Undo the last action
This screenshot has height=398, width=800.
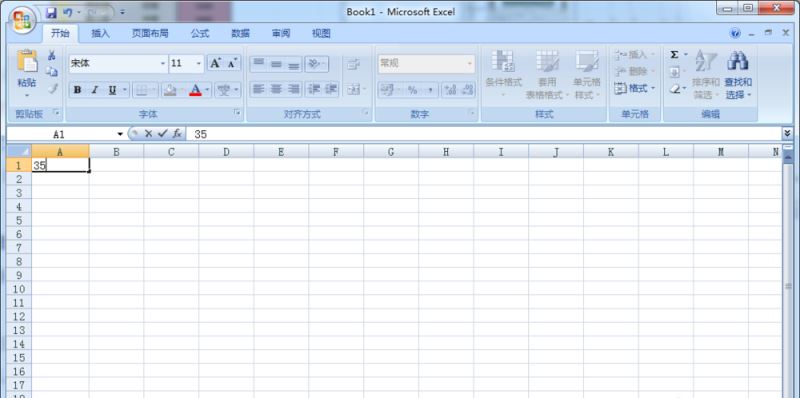click(x=67, y=12)
